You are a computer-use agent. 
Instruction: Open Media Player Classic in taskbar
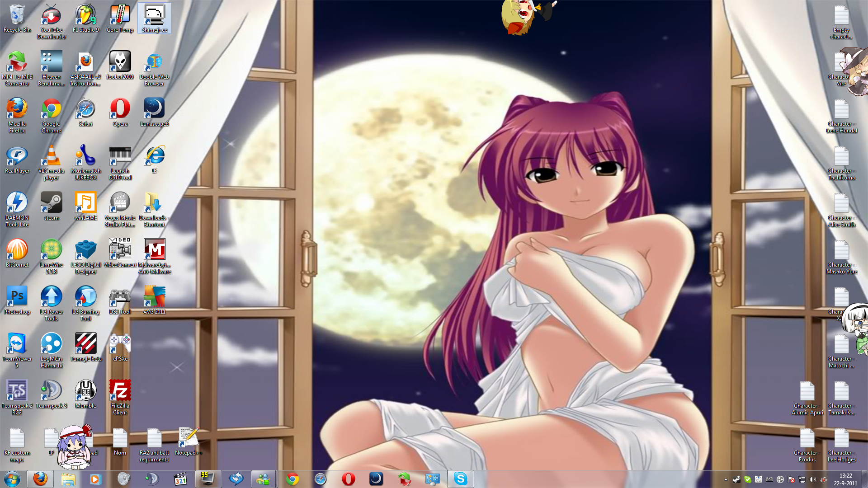(180, 479)
